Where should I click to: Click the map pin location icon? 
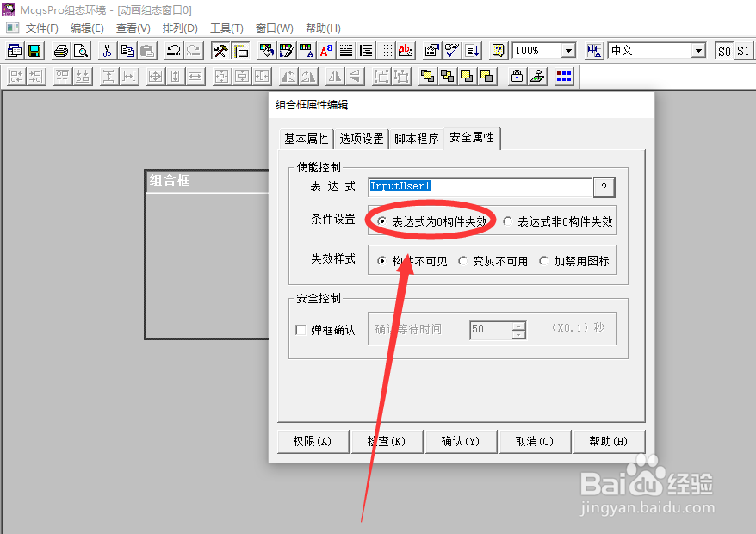537,76
